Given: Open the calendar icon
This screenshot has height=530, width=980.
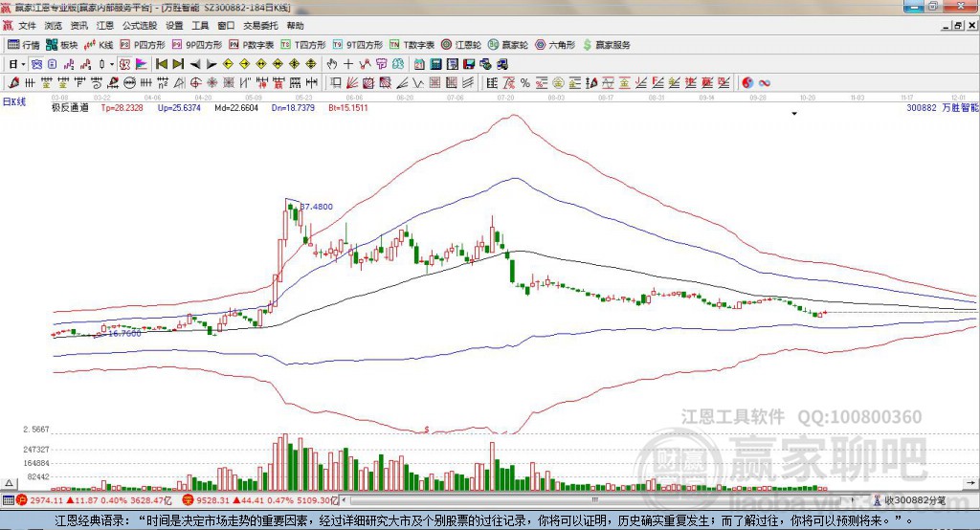Looking at the screenshot, I should coord(419,64).
